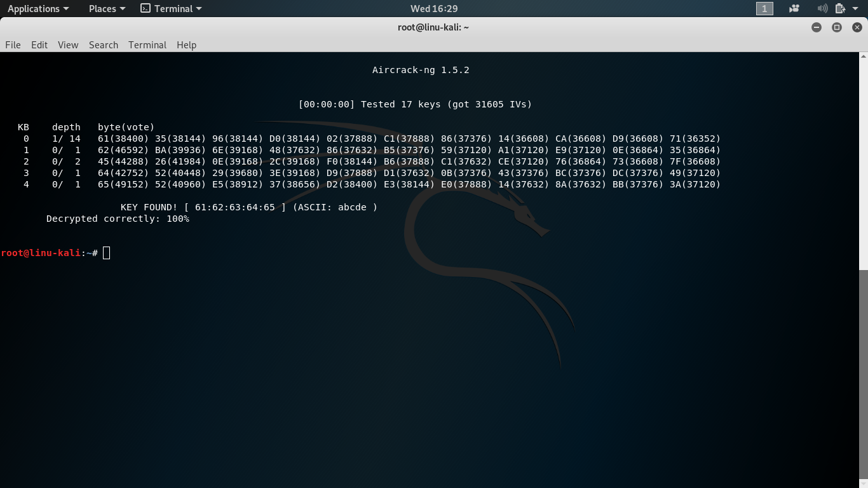Click the Aircrack-ng 1.5.2 heading text
The height and width of the screenshot is (488, 868).
(421, 70)
